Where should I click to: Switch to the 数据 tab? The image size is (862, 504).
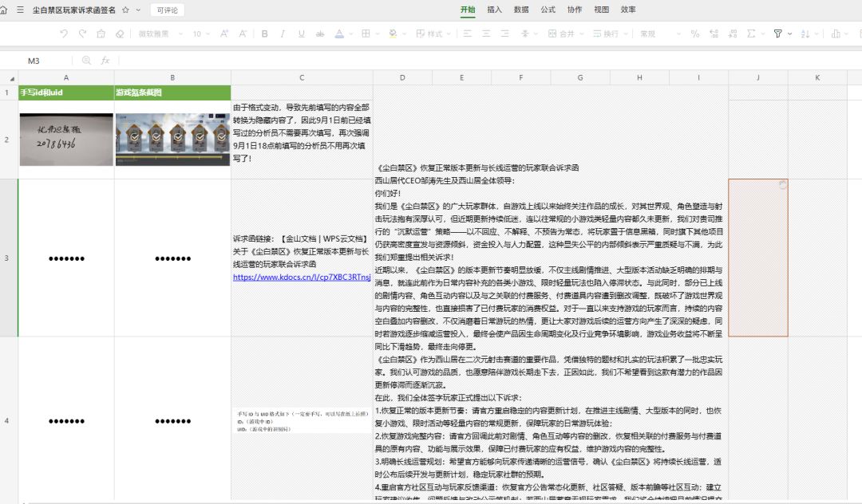pyautogui.click(x=521, y=10)
